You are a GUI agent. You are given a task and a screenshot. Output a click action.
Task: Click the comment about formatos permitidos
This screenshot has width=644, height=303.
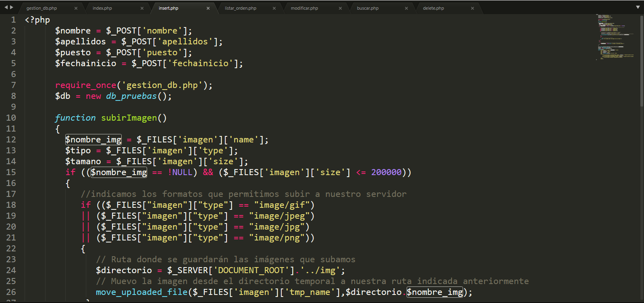tap(244, 194)
